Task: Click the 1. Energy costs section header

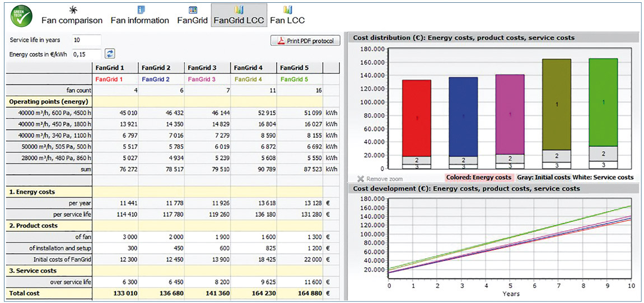Action: [x=49, y=192]
